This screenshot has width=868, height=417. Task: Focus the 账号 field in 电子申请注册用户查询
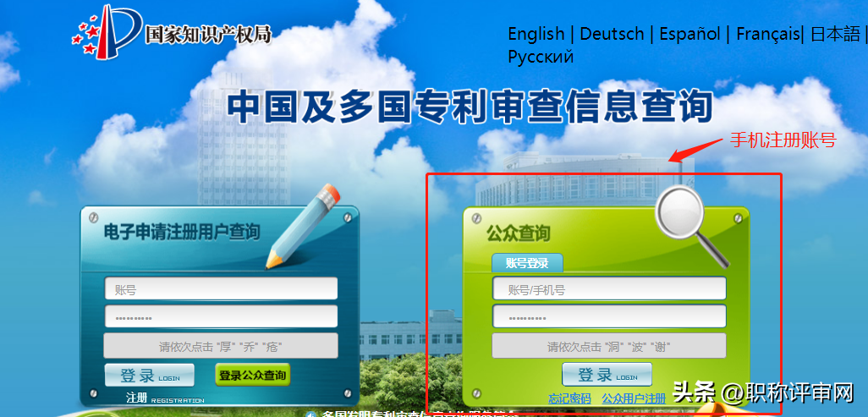pyautogui.click(x=221, y=289)
